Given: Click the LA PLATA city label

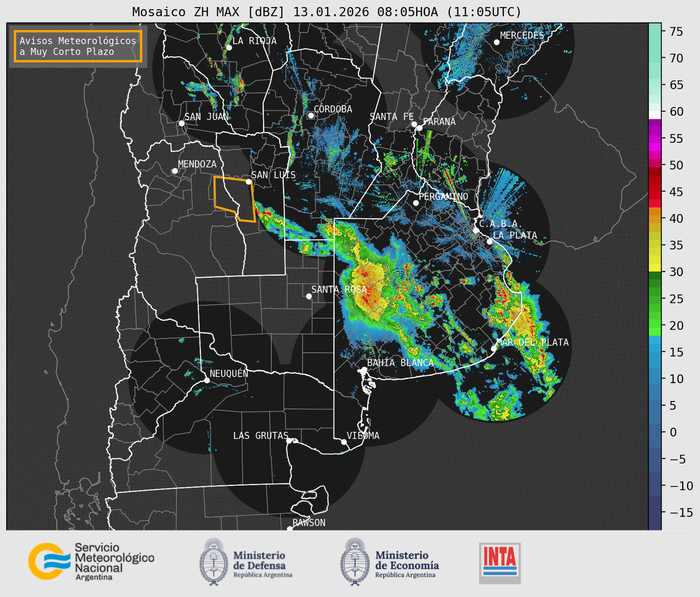Looking at the screenshot, I should click(515, 235).
